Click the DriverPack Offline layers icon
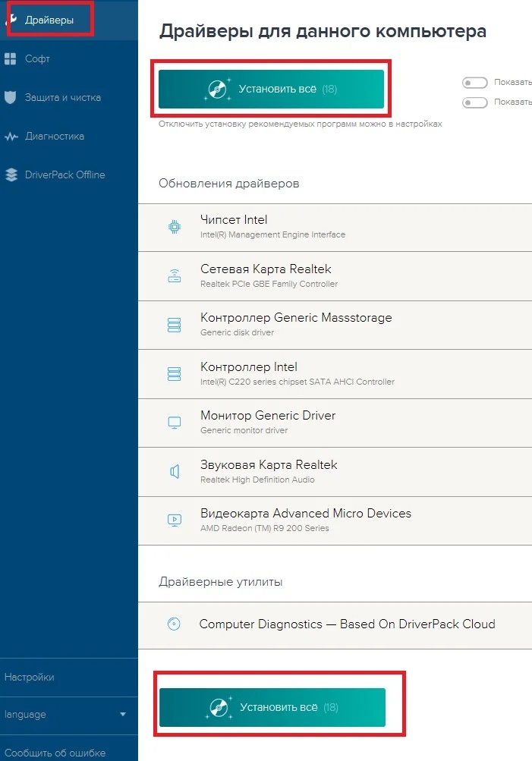Image resolution: width=532 pixels, height=761 pixels. (x=11, y=175)
